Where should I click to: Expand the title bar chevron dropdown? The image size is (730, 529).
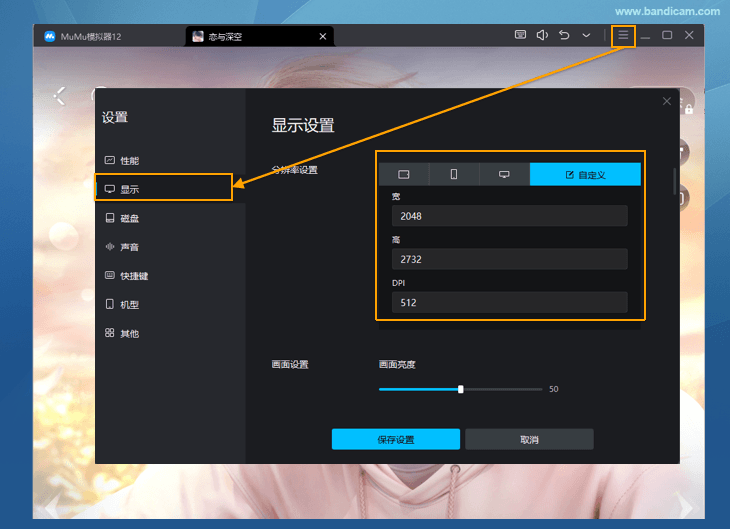coord(586,35)
